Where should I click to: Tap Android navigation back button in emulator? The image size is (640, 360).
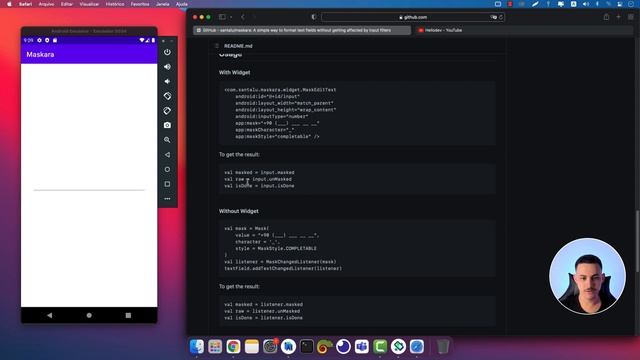click(50, 315)
